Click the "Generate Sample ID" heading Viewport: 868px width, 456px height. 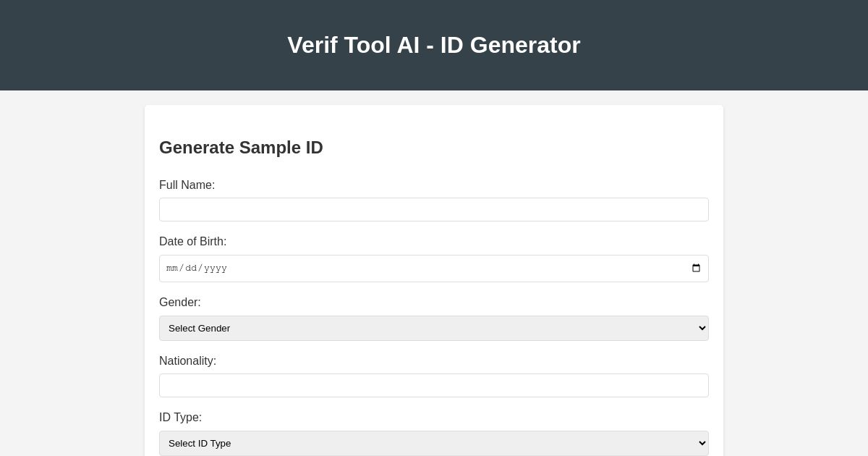(241, 148)
